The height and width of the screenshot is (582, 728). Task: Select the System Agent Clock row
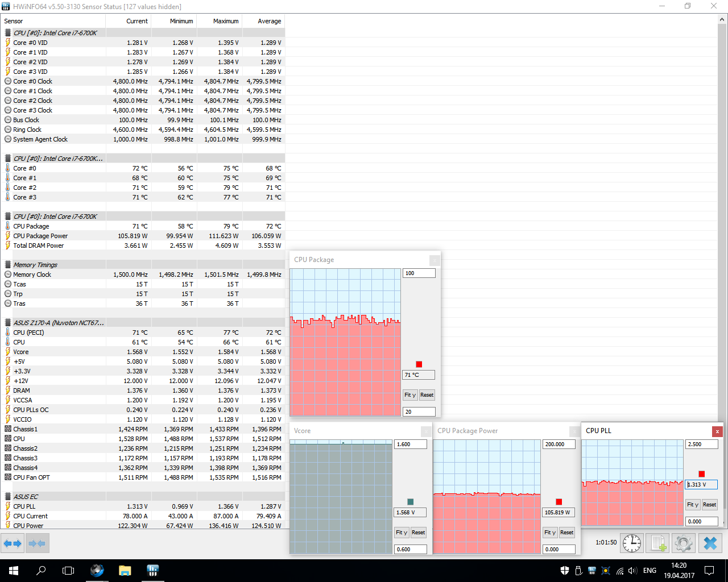click(x=143, y=139)
